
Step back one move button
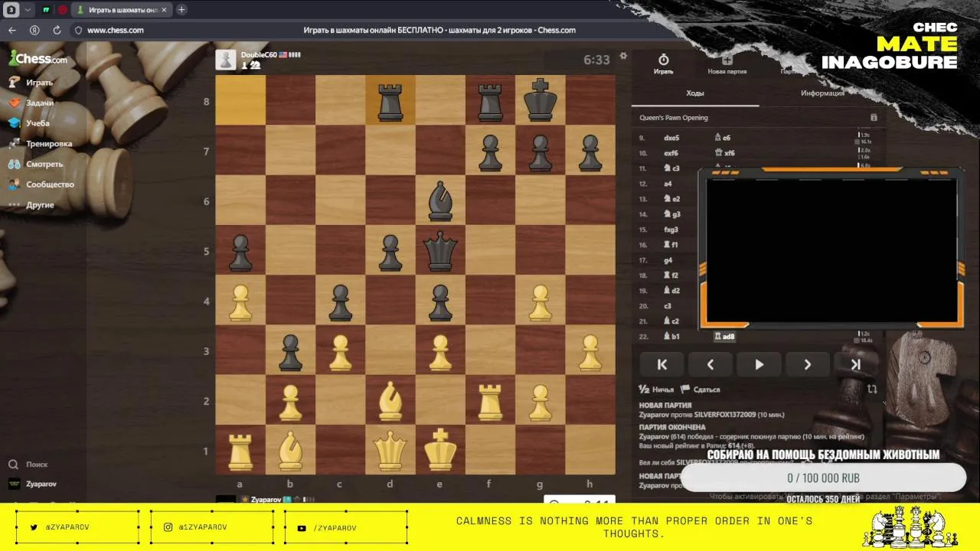710,364
